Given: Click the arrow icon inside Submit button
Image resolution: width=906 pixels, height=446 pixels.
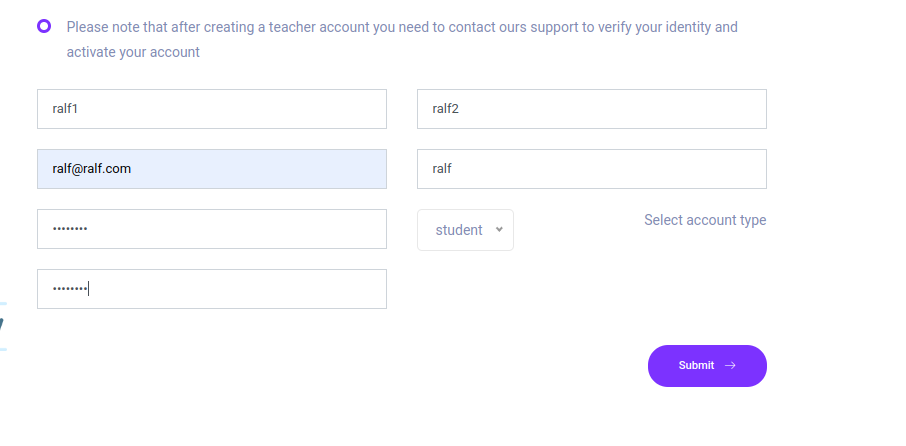Looking at the screenshot, I should tap(730, 366).
